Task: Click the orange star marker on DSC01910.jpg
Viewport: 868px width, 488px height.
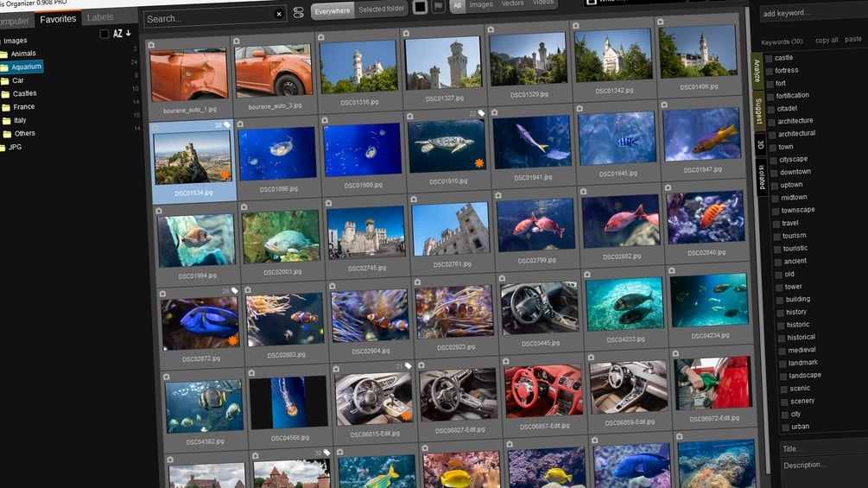Action: [x=478, y=163]
